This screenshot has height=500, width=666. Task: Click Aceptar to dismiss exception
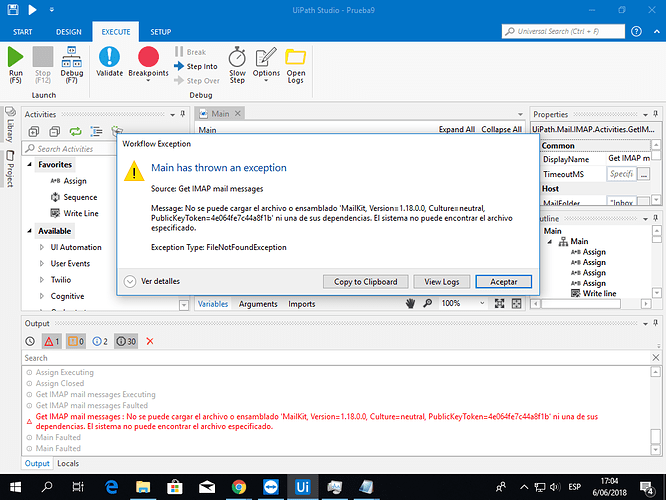[x=503, y=282]
